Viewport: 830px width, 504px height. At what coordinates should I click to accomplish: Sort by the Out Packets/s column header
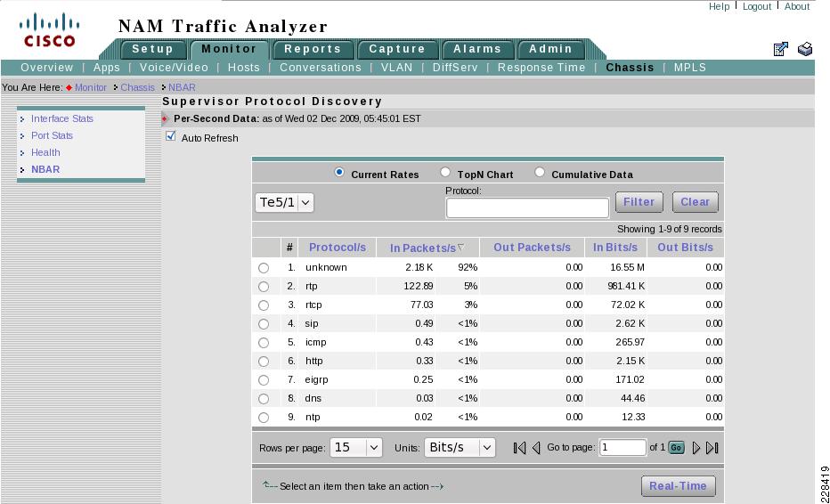tap(532, 248)
